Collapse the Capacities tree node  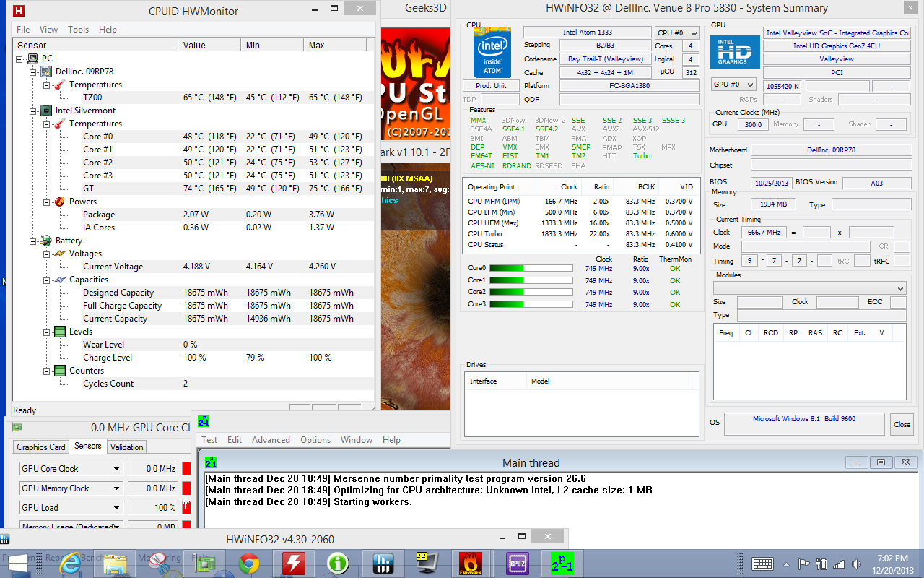46,280
